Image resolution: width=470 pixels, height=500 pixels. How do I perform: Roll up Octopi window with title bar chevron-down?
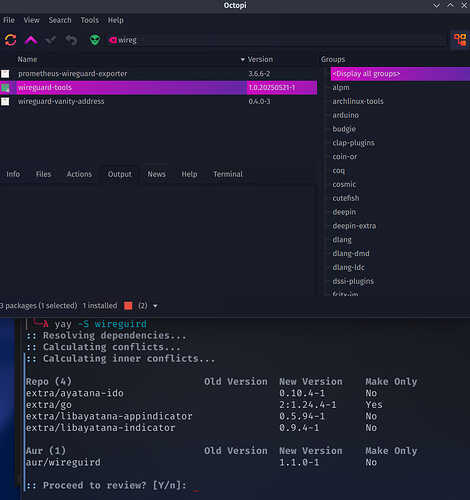[x=436, y=5]
